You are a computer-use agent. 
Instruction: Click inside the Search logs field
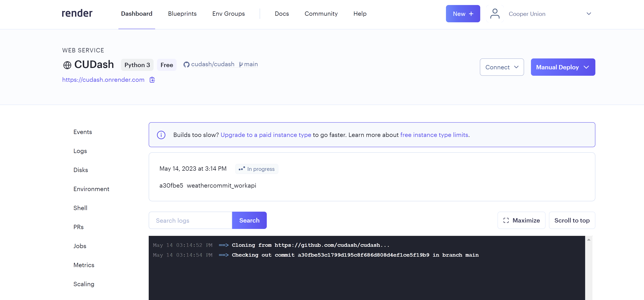pyautogui.click(x=190, y=220)
